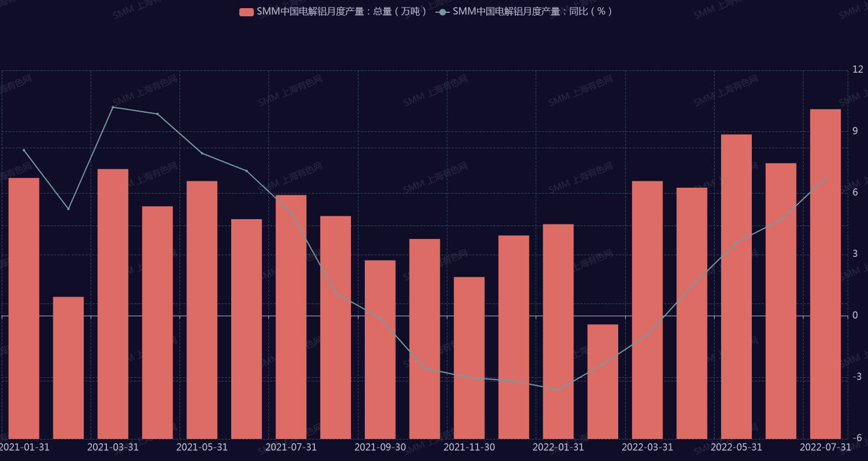Select the bar for June 2022
Image resolution: width=868 pixels, height=461 pixels.
[x=781, y=301]
